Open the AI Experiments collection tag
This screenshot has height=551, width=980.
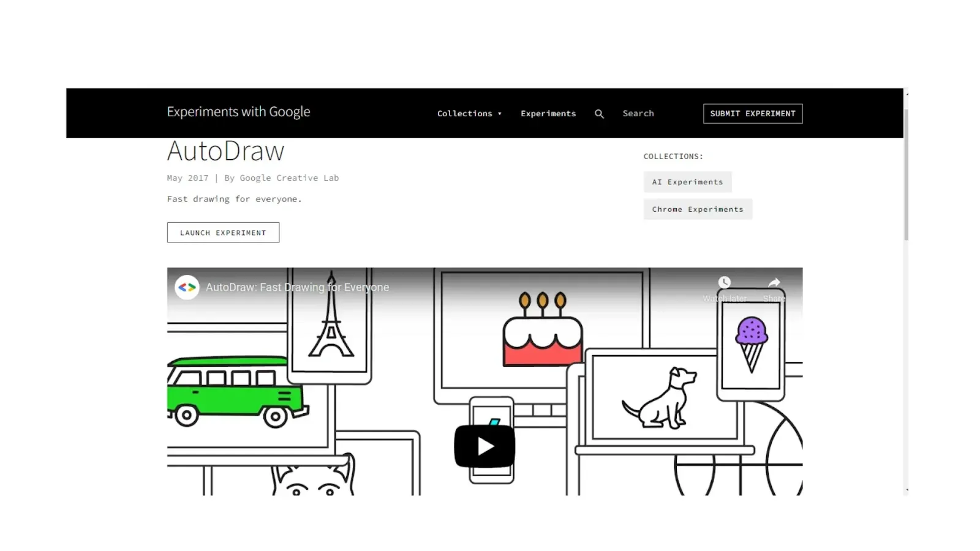coord(687,182)
